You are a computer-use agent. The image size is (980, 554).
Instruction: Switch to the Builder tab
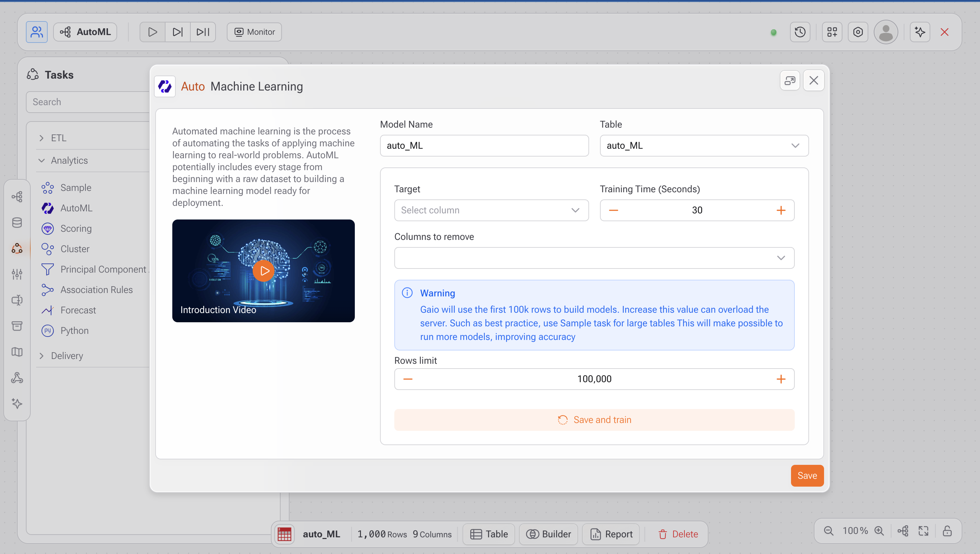tap(548, 534)
